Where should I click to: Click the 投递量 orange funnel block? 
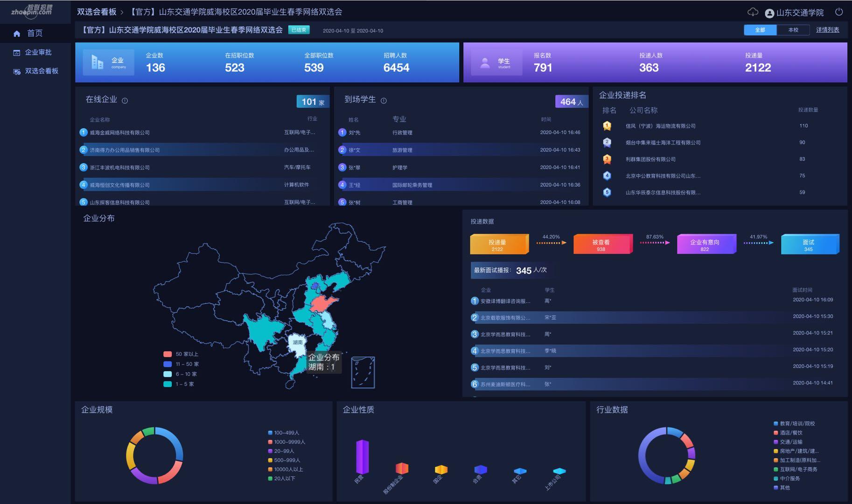pos(498,244)
